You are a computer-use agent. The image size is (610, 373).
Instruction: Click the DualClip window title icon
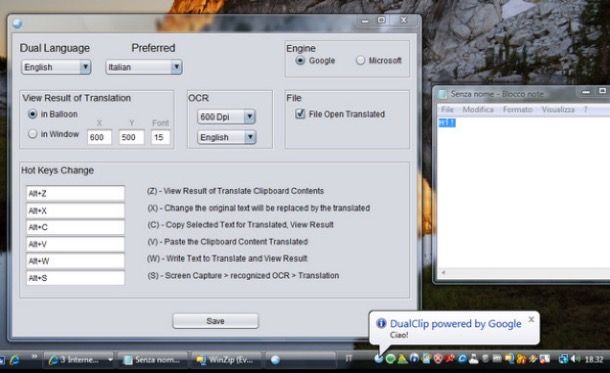[17, 24]
